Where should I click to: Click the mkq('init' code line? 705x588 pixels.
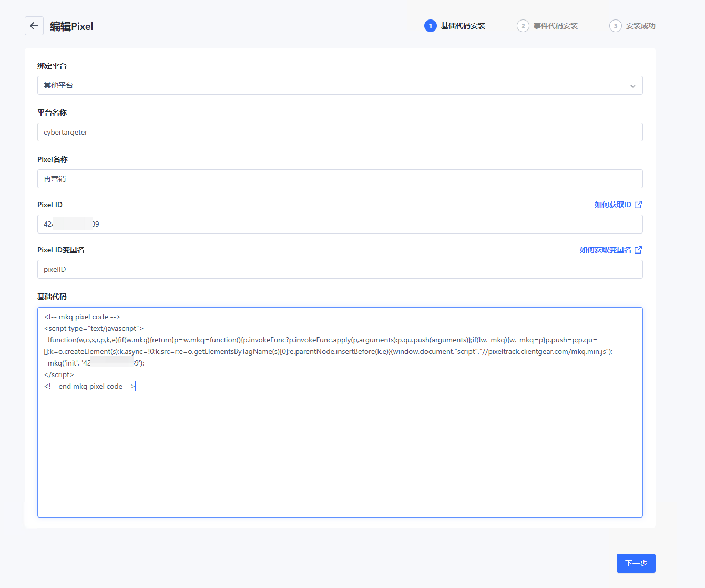point(96,363)
